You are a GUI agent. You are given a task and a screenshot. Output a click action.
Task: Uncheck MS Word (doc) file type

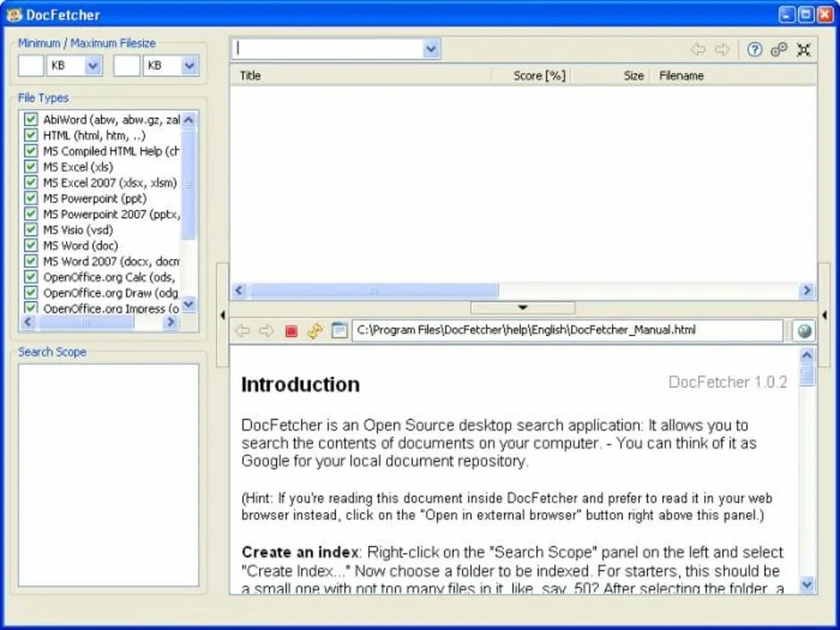pyautogui.click(x=30, y=245)
